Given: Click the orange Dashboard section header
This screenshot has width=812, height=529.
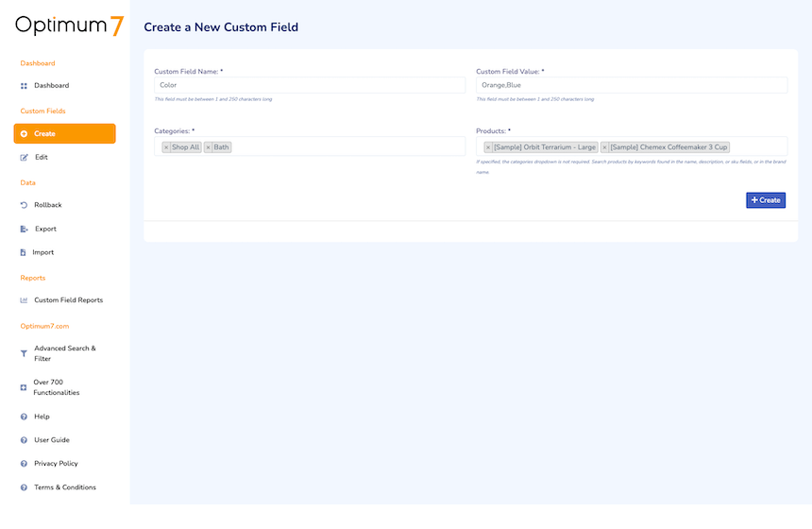Looking at the screenshot, I should [x=37, y=63].
